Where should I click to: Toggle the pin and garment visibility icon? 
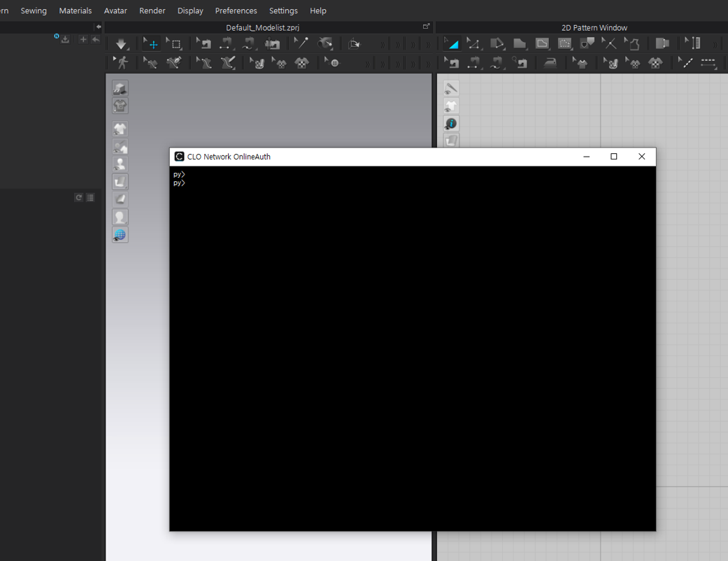[x=120, y=146]
